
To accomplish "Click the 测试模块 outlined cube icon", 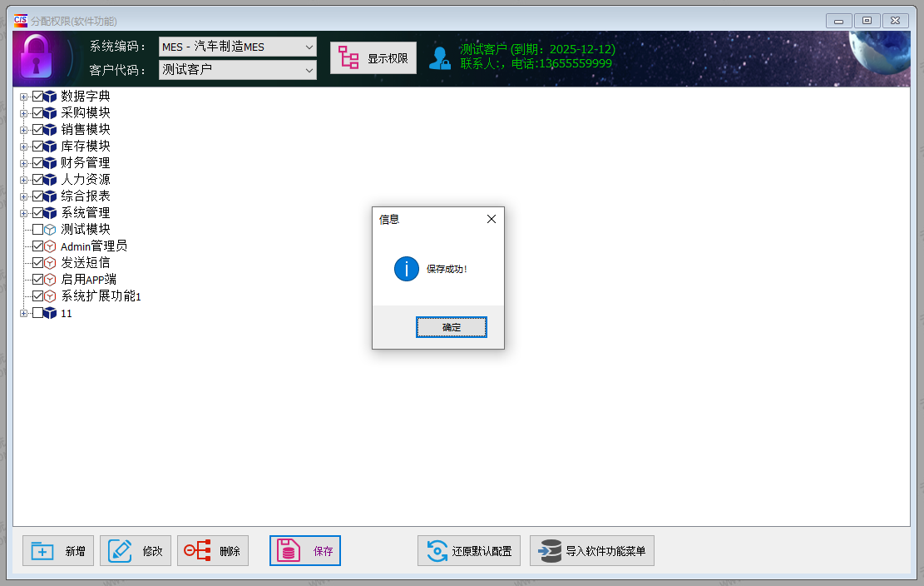I will [50, 230].
